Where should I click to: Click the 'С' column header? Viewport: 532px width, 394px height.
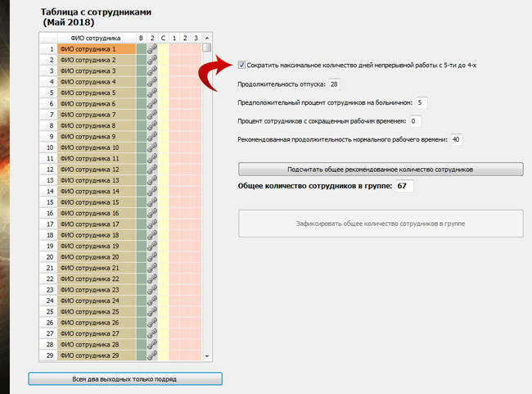click(x=163, y=38)
